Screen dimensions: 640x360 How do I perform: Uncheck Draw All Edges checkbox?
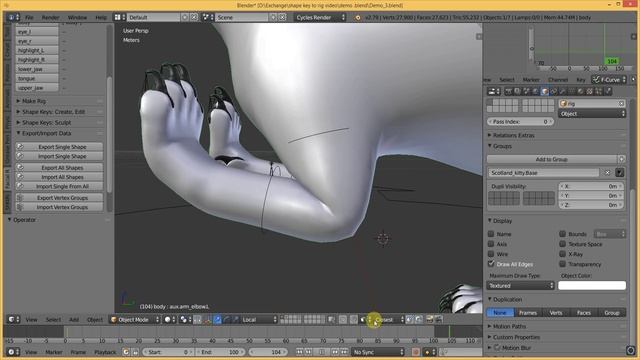click(491, 264)
